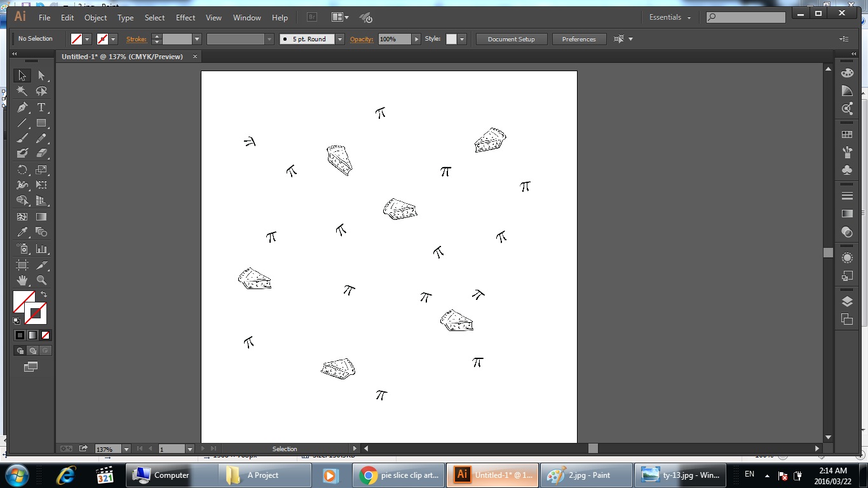Enable Draw Normal mode
The image size is (868, 488).
pos(20,351)
